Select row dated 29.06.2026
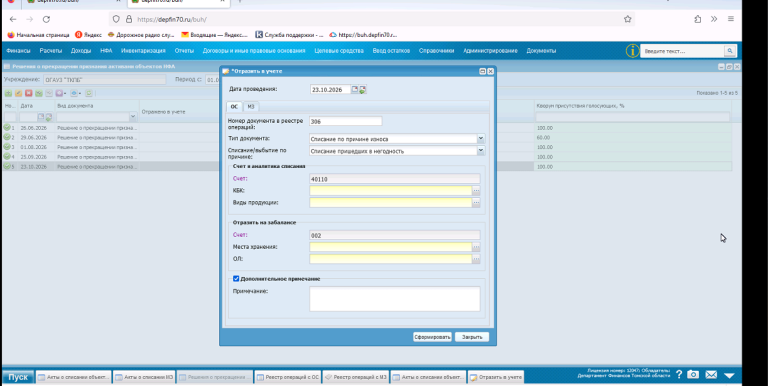Image resolution: width=768 pixels, height=386 pixels. pos(367,138)
